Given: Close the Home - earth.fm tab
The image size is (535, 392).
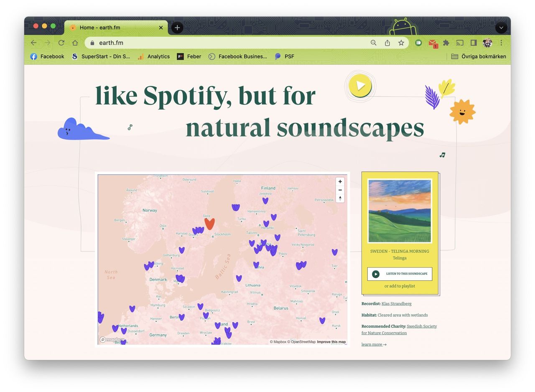Looking at the screenshot, I should pos(161,28).
